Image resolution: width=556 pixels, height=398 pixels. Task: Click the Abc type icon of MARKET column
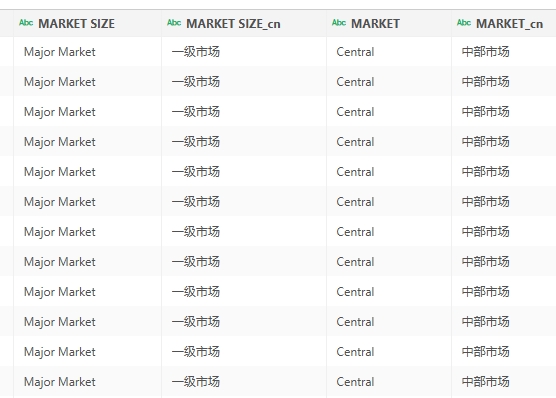click(x=339, y=23)
